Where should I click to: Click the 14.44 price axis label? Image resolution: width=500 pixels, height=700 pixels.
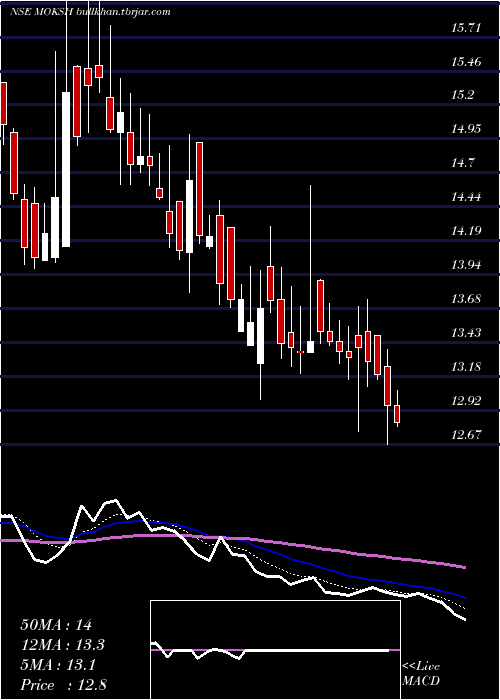coord(466,197)
